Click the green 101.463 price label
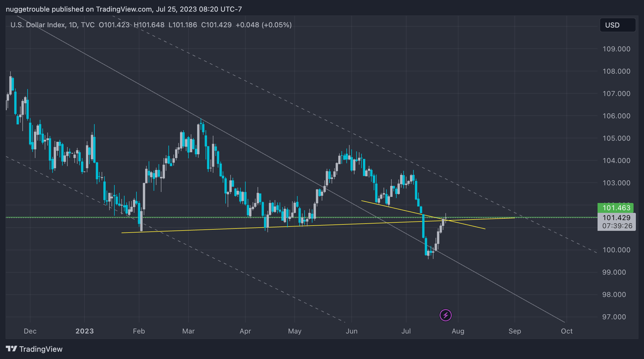 616,208
